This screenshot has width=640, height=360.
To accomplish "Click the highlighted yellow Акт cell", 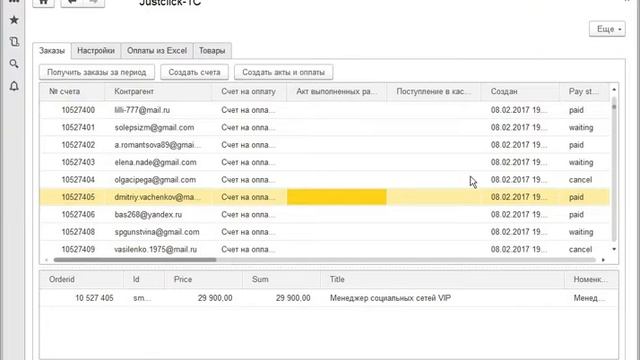I will (337, 197).
